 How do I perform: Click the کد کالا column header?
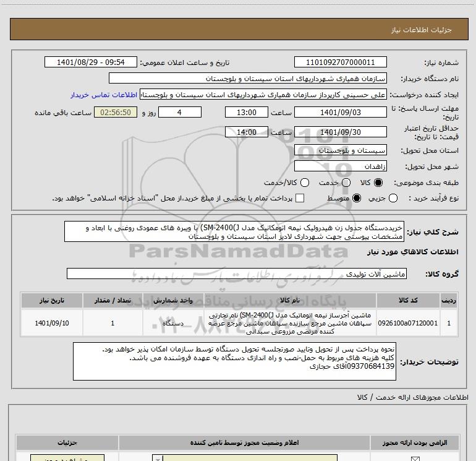pyautogui.click(x=408, y=301)
